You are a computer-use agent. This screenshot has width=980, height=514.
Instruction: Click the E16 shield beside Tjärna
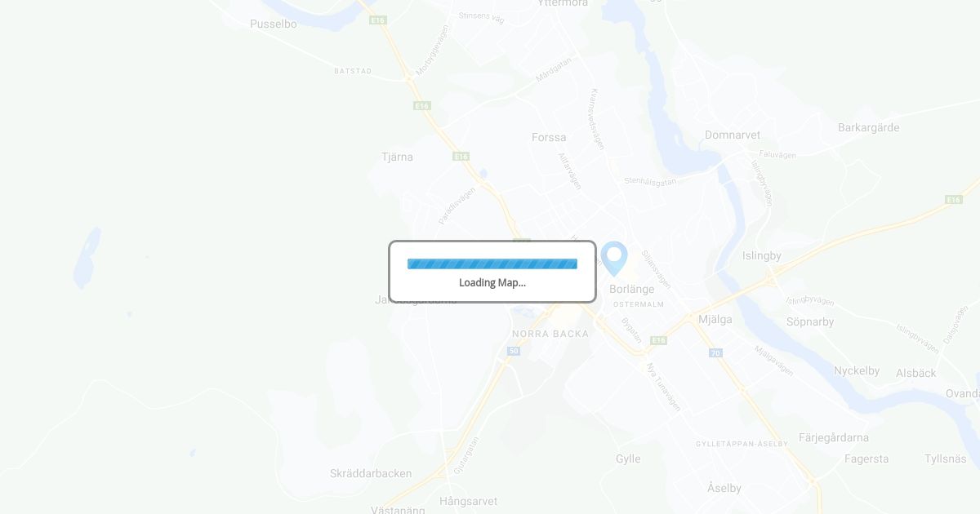point(461,156)
